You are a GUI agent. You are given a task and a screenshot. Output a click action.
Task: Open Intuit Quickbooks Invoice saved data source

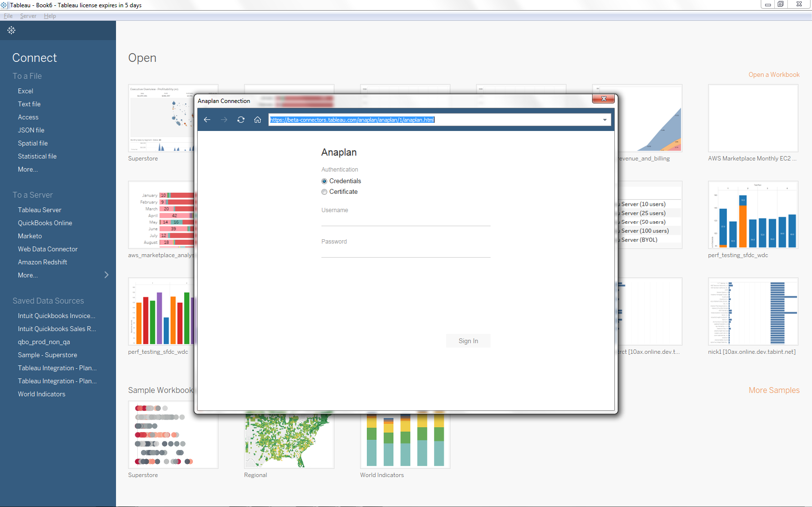(x=57, y=316)
